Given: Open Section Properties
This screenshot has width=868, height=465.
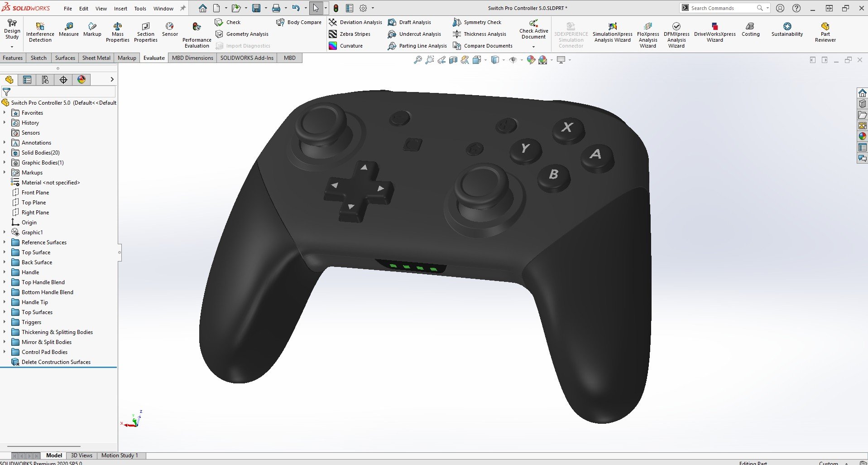Looking at the screenshot, I should click(x=146, y=32).
